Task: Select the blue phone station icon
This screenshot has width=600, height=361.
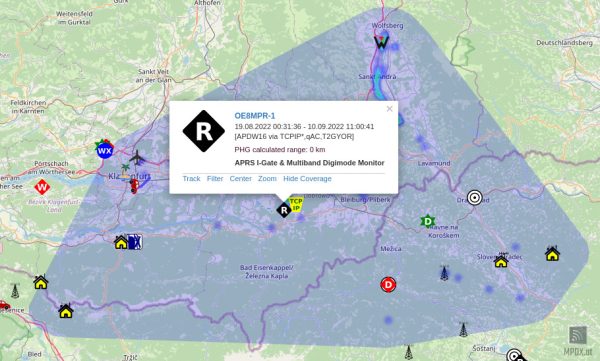Action: (135, 242)
